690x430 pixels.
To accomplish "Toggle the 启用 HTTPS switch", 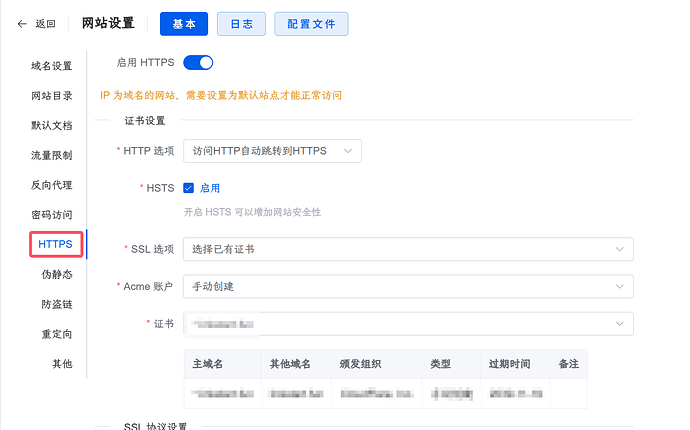I will 198,62.
